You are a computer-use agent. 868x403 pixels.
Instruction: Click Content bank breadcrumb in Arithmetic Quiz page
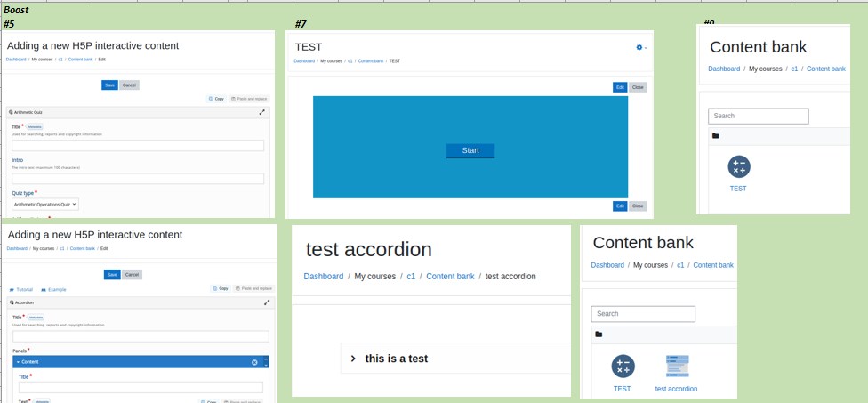click(80, 60)
